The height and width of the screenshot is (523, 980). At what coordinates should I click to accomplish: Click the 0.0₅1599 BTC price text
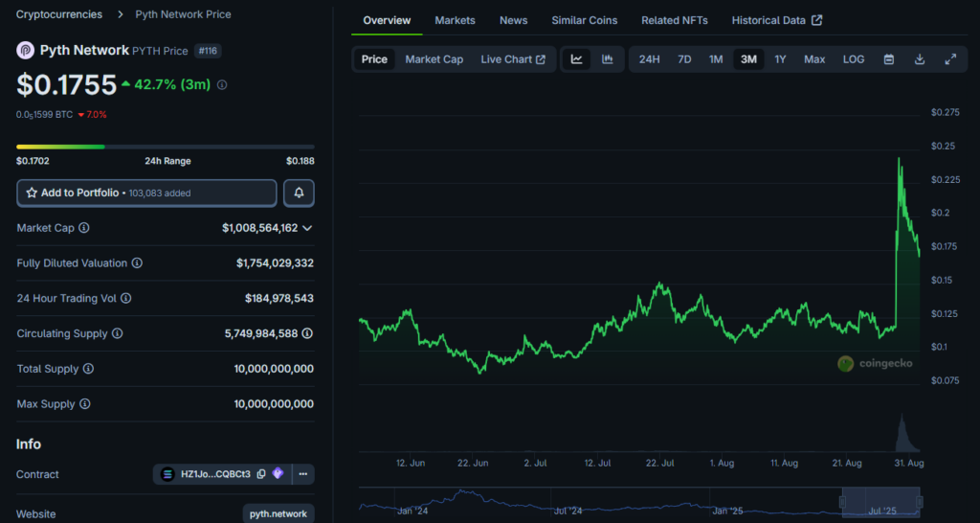click(44, 115)
